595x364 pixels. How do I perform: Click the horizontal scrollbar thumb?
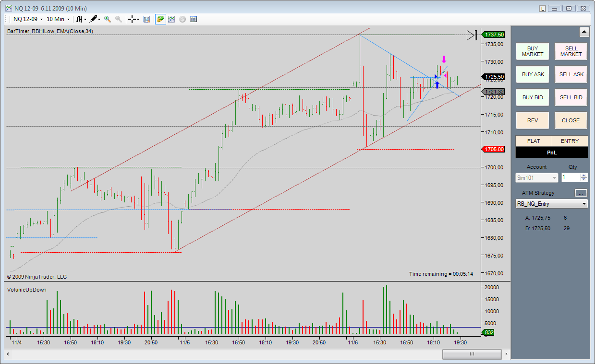coord(472,354)
